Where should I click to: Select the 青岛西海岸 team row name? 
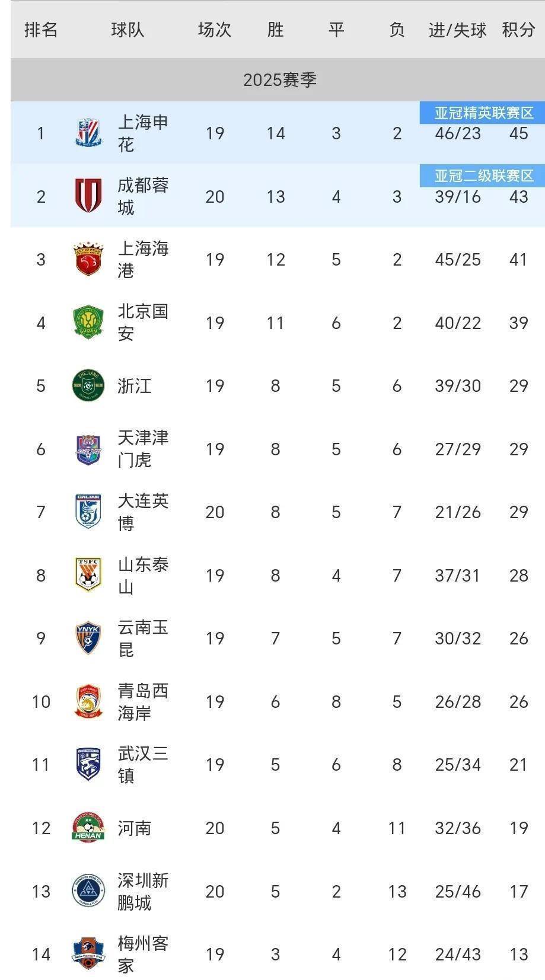click(x=143, y=701)
